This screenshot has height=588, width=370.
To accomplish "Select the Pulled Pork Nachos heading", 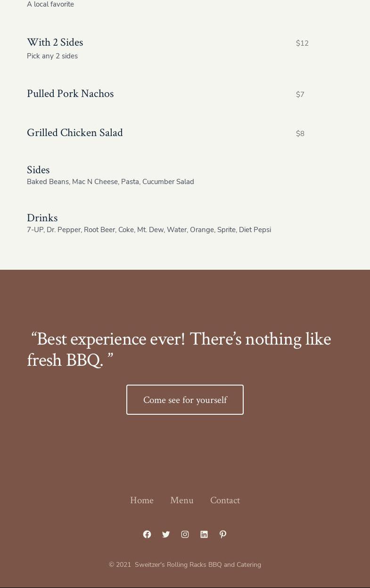I will pos(70,94).
